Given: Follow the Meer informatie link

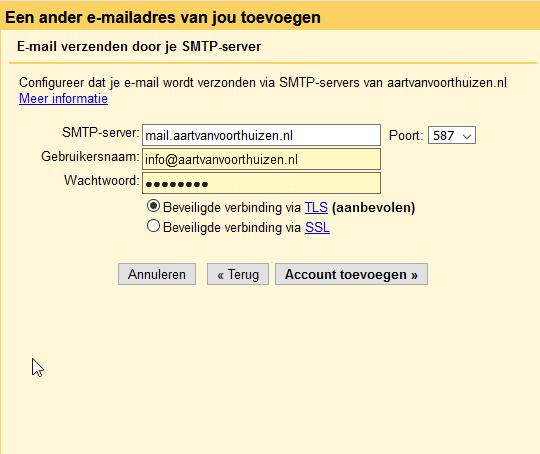Looking at the screenshot, I should [63, 99].
